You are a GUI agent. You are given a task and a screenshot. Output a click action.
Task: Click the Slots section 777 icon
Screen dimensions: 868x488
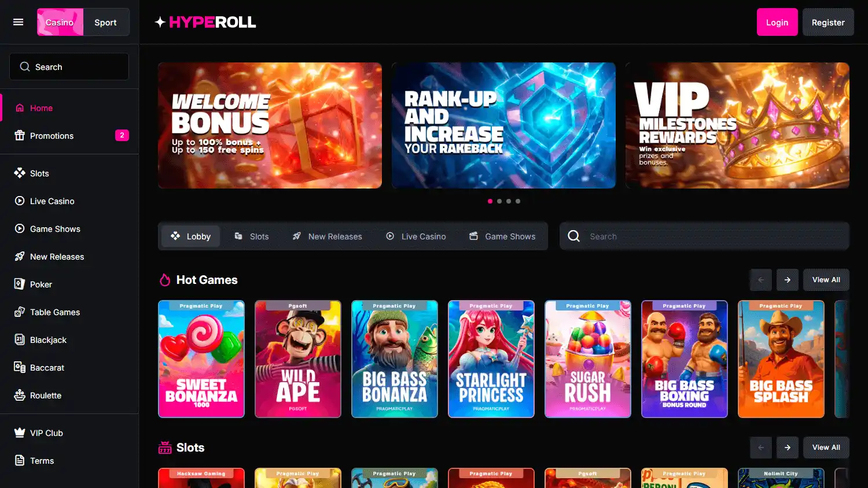coord(165,448)
